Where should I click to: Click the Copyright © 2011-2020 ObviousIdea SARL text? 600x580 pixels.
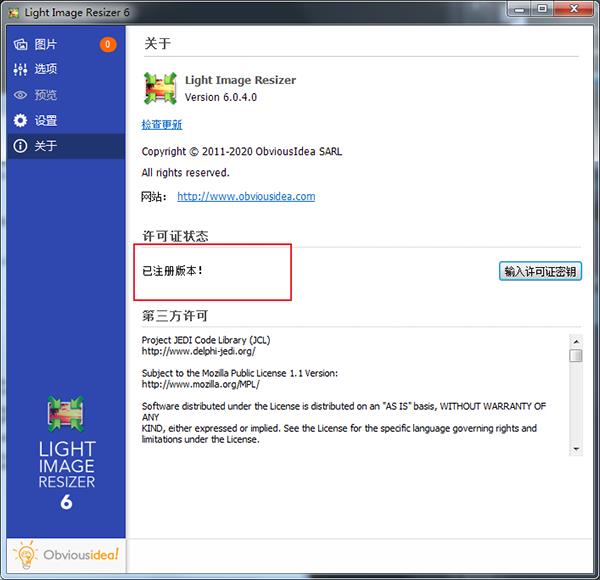(242, 152)
